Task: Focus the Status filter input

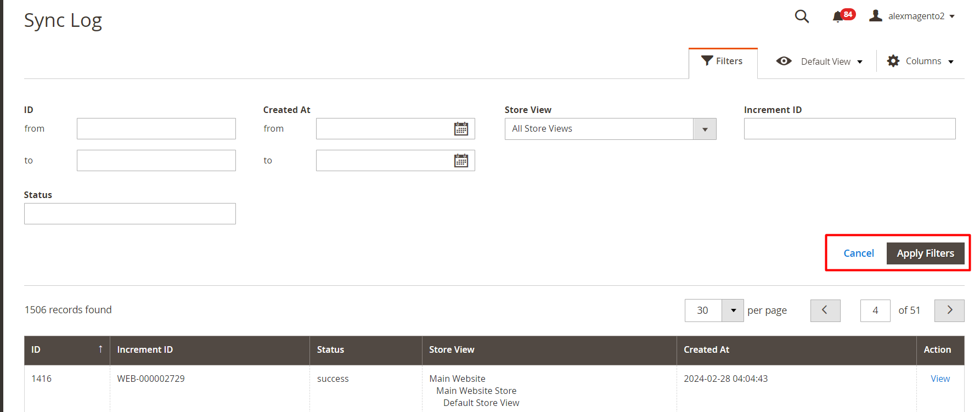Action: (x=130, y=214)
